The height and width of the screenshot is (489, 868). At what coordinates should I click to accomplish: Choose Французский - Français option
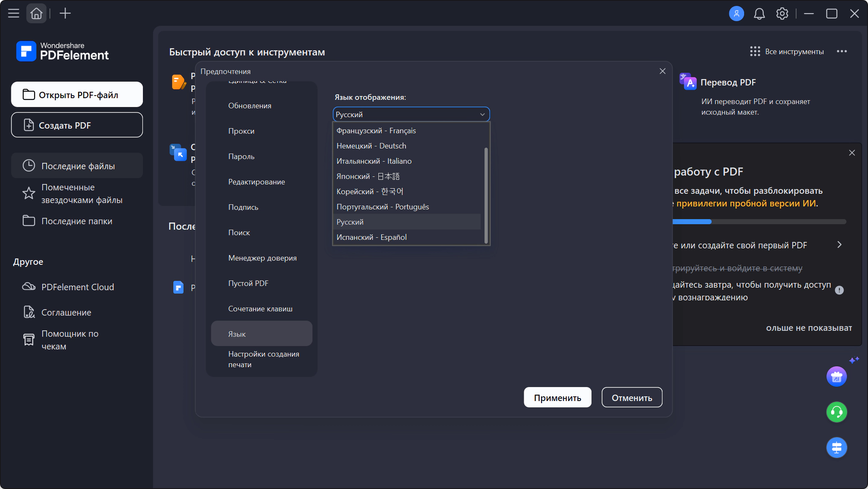[x=407, y=131]
